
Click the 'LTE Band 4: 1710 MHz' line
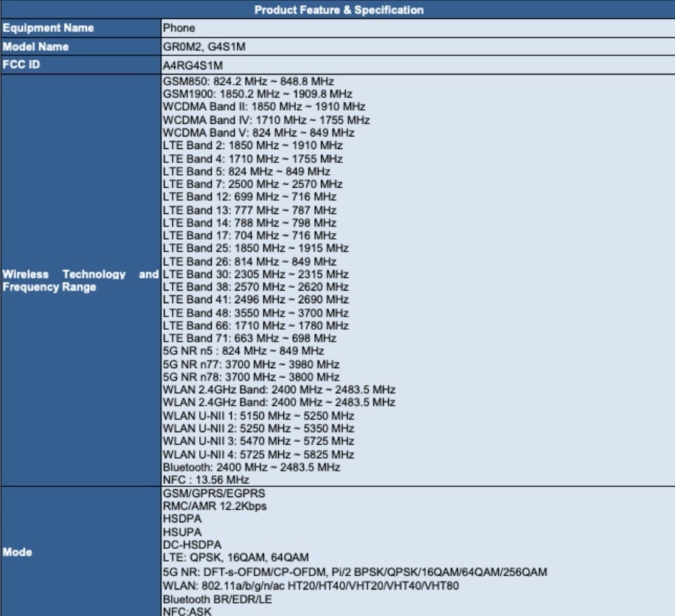(x=253, y=159)
